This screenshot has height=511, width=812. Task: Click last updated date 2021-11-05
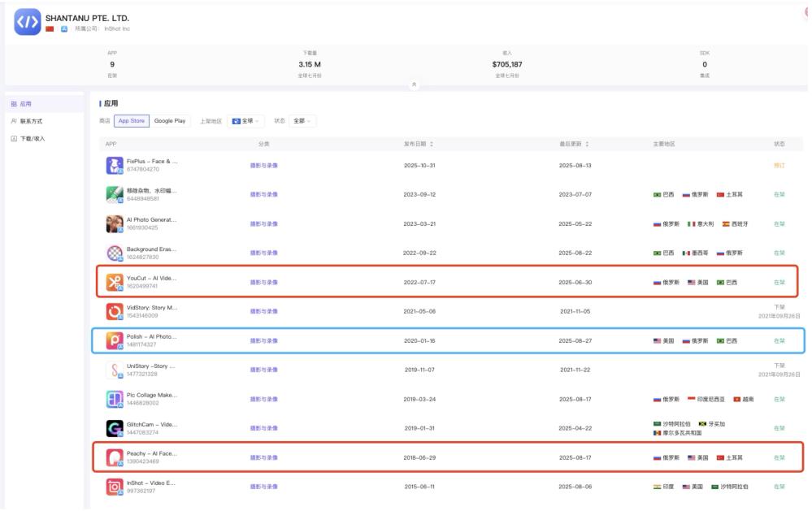(575, 312)
